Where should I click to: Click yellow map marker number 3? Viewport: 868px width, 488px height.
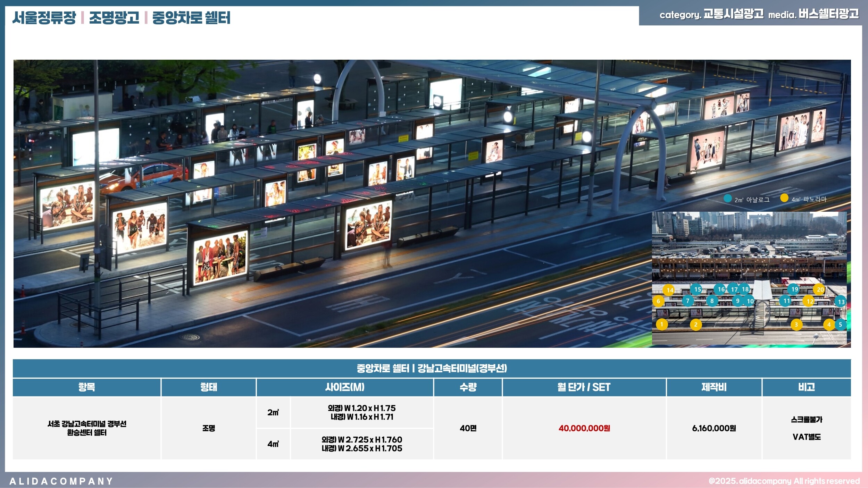click(796, 325)
